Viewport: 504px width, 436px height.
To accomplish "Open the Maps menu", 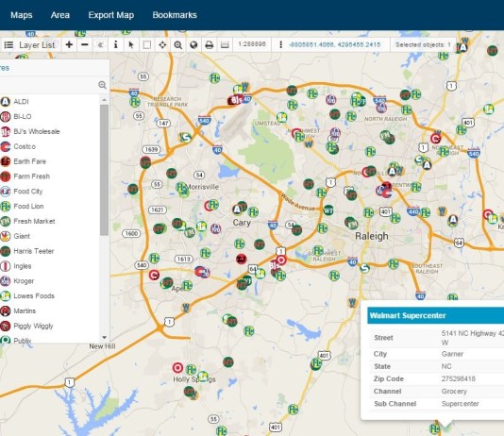I will coord(21,15).
